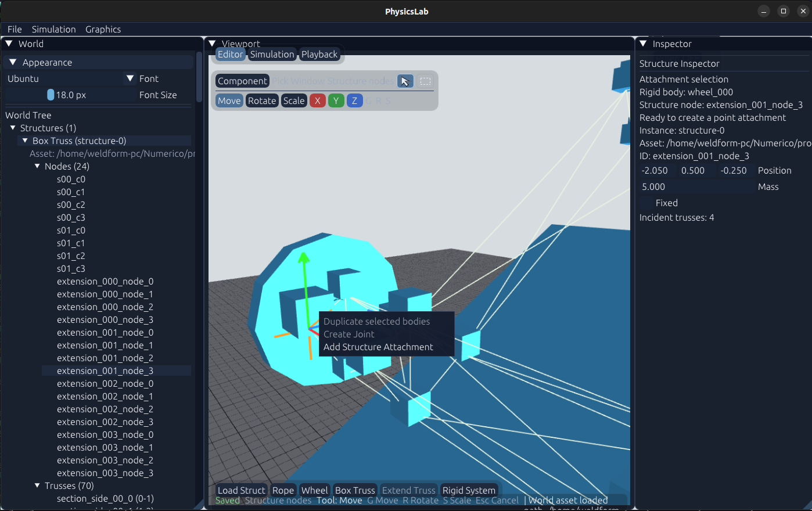
Task: Collapse the Inspector panel triangle
Action: click(x=643, y=44)
